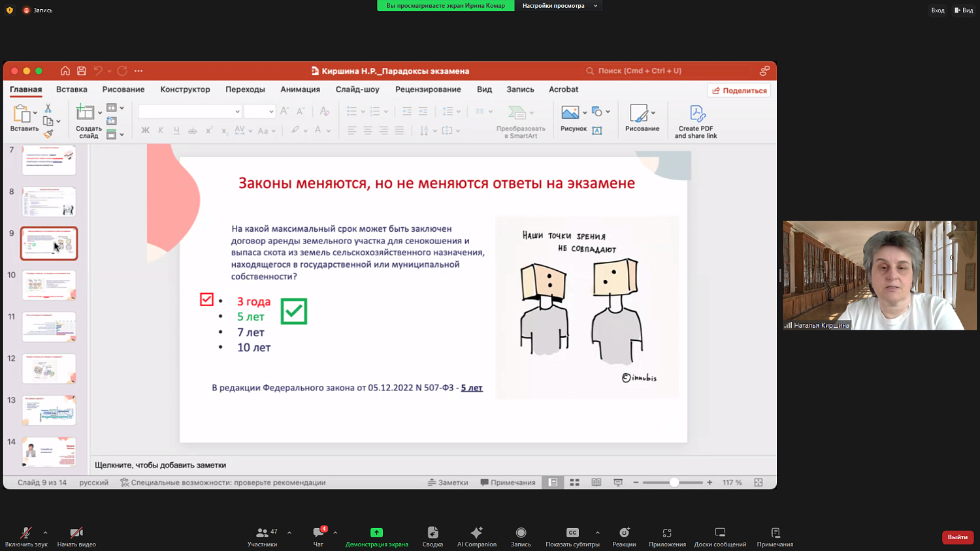Adjust the zoom slider in status bar

[674, 482]
